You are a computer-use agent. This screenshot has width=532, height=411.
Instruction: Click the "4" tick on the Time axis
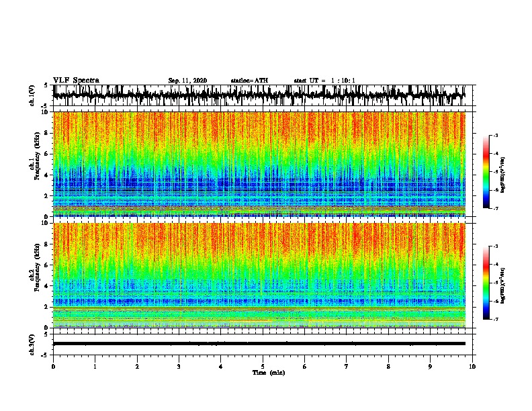221,367
